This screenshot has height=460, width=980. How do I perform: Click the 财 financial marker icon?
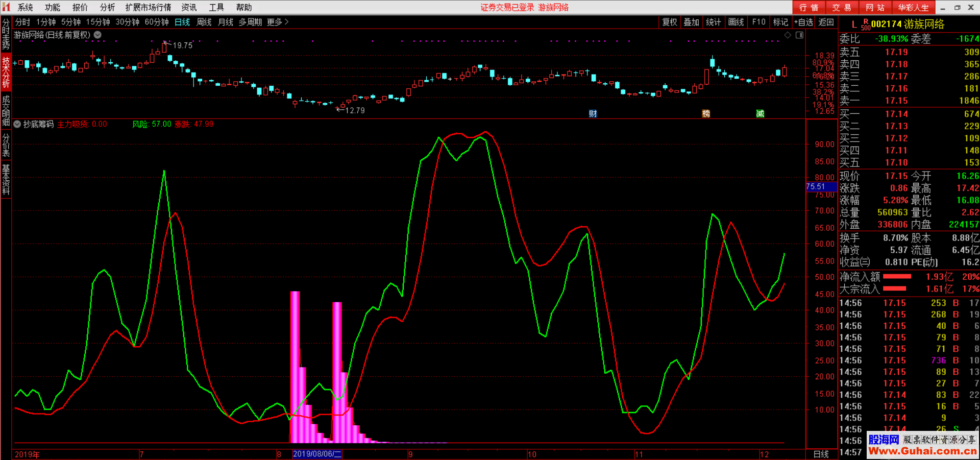click(x=593, y=113)
